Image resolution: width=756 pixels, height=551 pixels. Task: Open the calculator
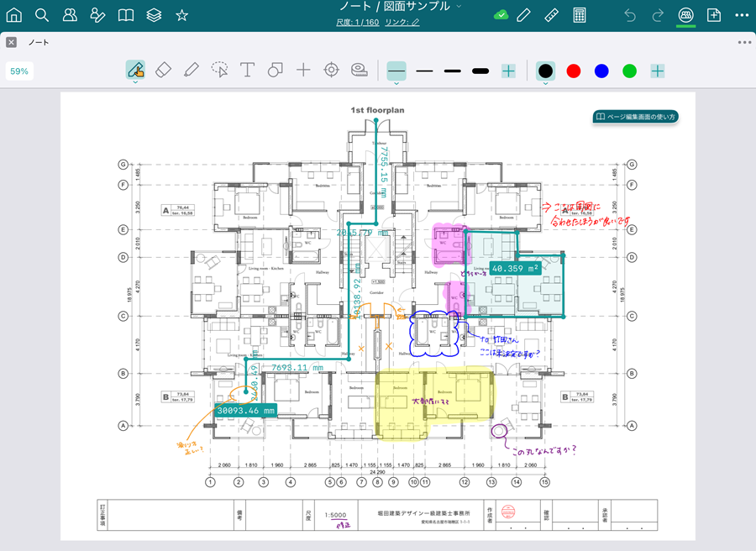coord(580,15)
